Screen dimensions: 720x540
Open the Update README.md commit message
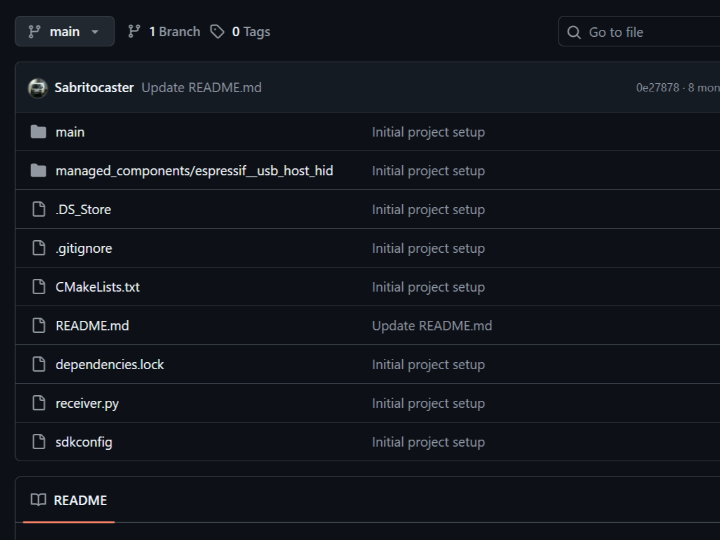click(201, 88)
